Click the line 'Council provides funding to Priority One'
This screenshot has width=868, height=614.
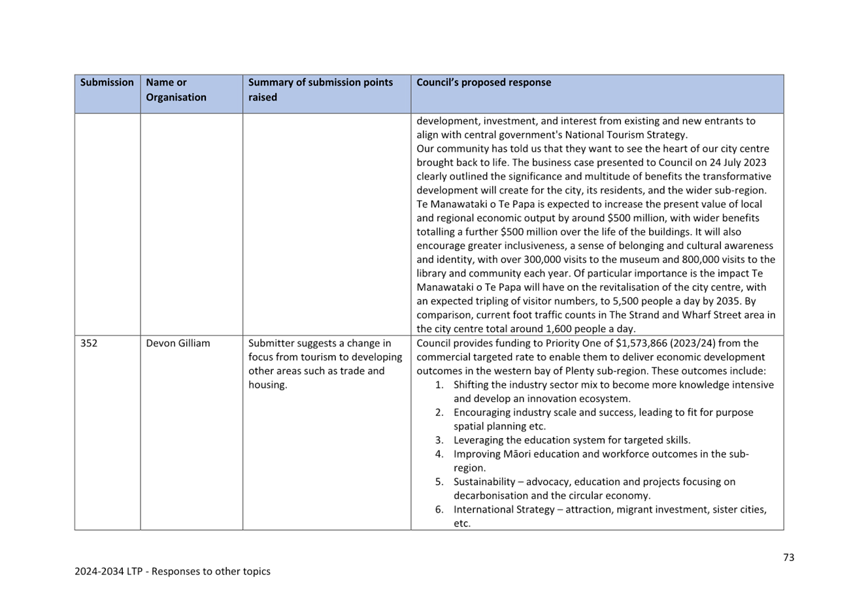588,343
